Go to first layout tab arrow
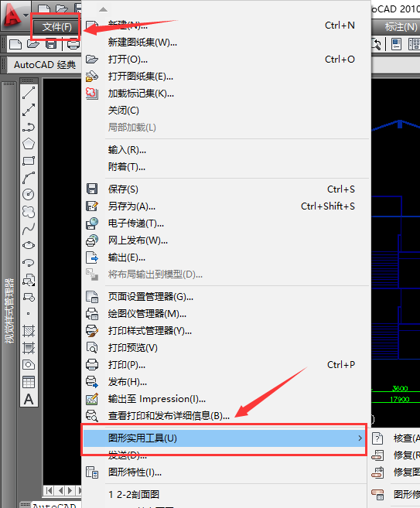The width and height of the screenshot is (420, 508). coord(49,490)
